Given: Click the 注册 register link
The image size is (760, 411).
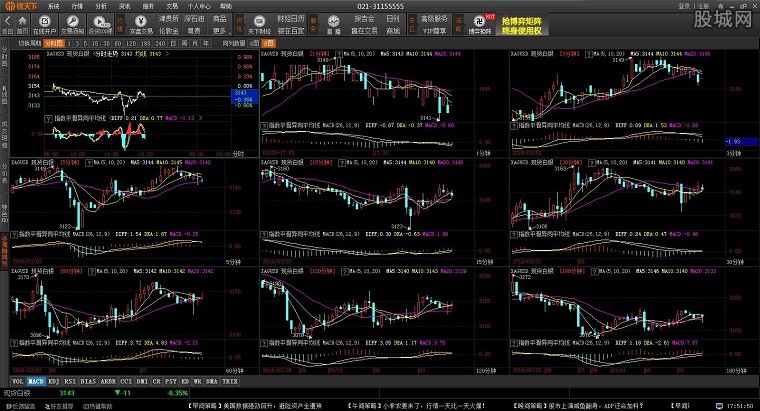Looking at the screenshot, I should [703, 6].
